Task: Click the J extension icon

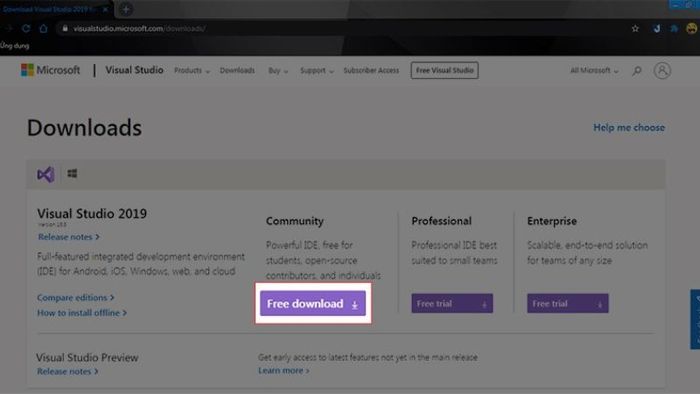Action: [x=657, y=29]
